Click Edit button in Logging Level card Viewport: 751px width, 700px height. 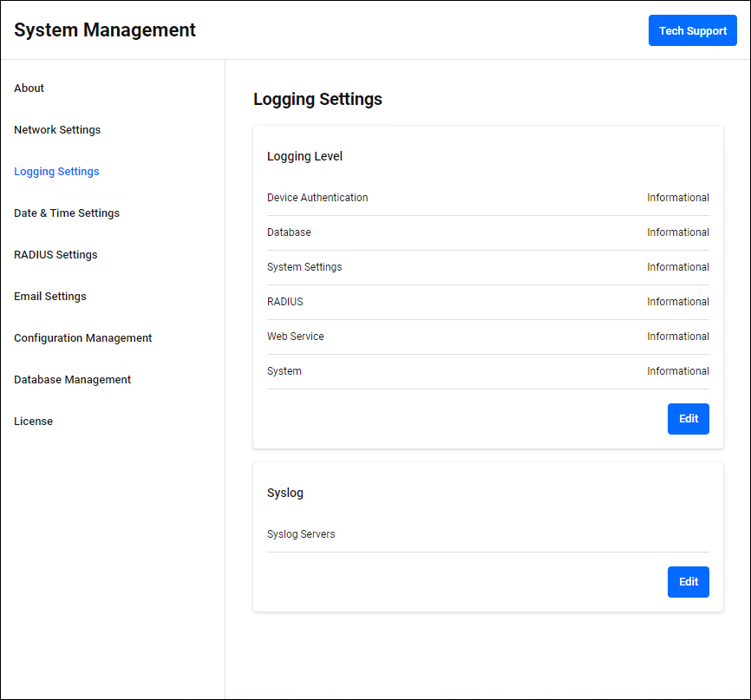[688, 419]
